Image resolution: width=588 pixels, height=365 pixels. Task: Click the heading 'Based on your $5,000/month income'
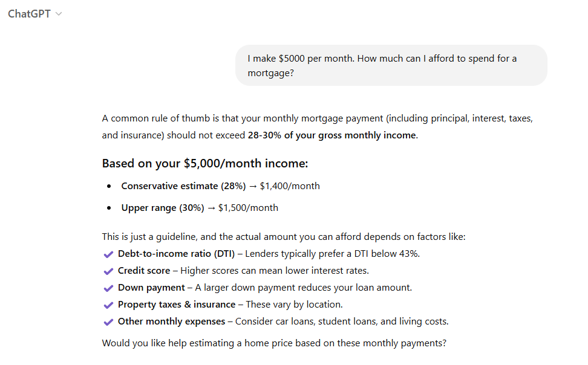point(204,163)
